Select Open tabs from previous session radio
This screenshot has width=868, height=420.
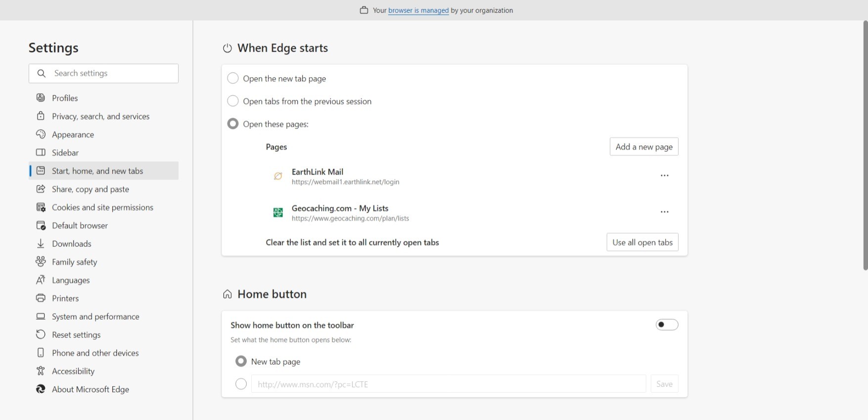click(233, 101)
